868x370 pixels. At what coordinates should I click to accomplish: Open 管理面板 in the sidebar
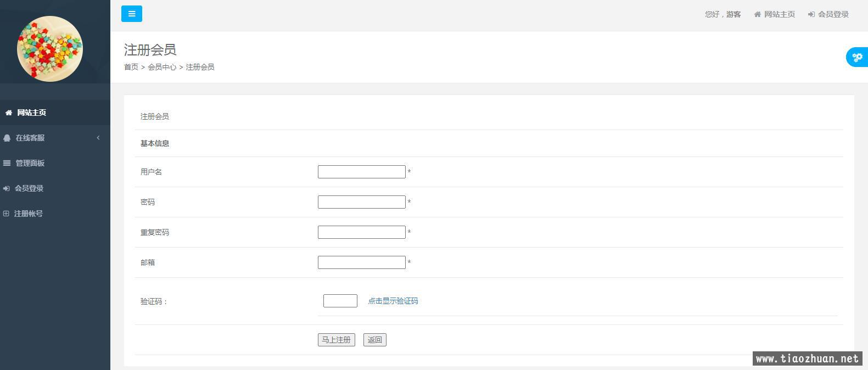pyautogui.click(x=30, y=163)
